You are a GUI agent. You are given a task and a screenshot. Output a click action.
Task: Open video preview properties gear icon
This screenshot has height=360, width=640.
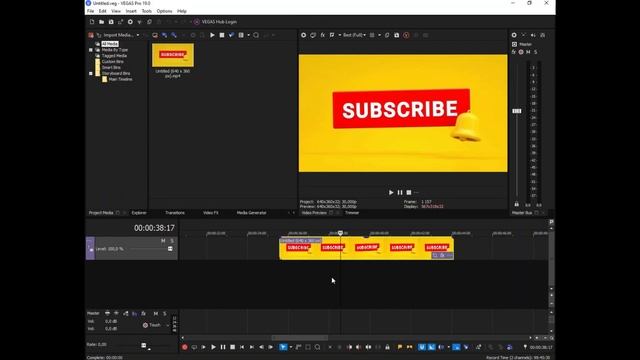click(x=303, y=35)
